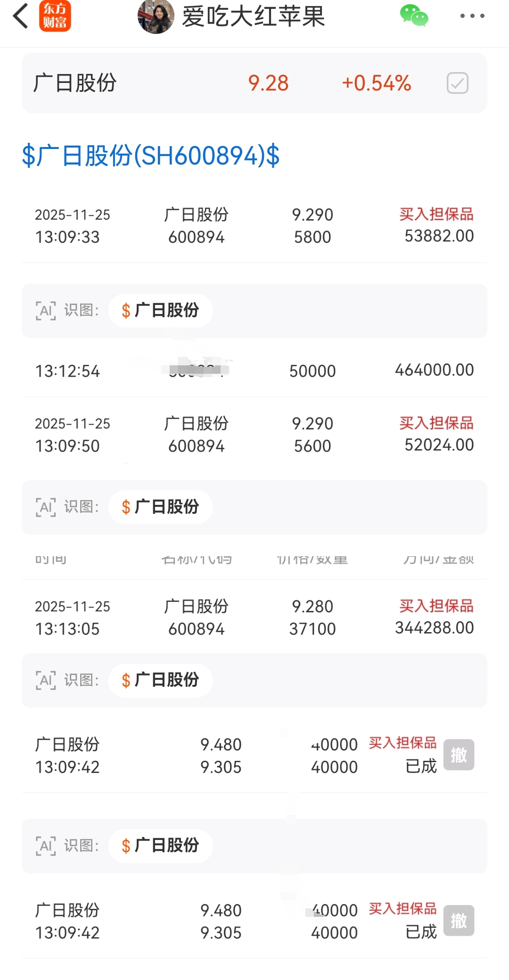Open the $广日股份(SH600894)$ stock link

tap(151, 156)
